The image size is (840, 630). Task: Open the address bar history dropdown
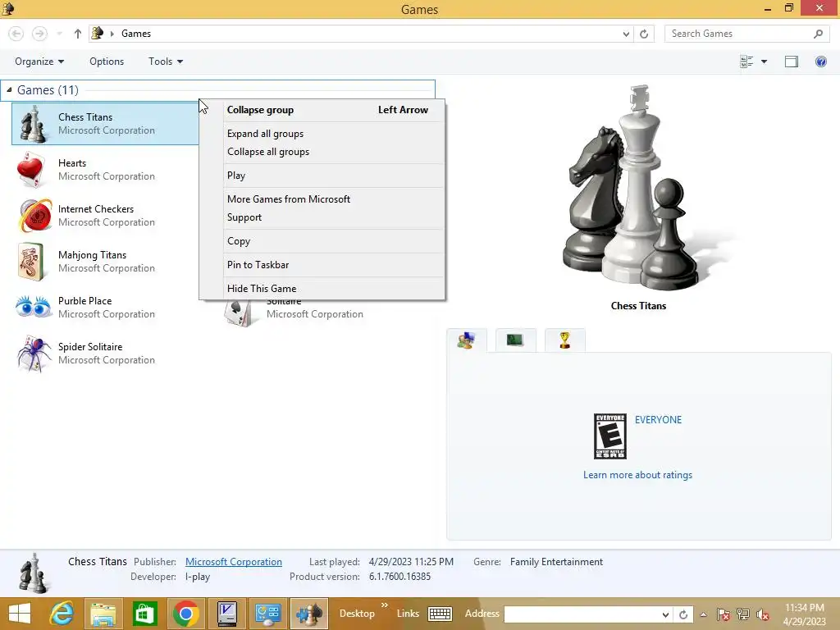coord(626,34)
